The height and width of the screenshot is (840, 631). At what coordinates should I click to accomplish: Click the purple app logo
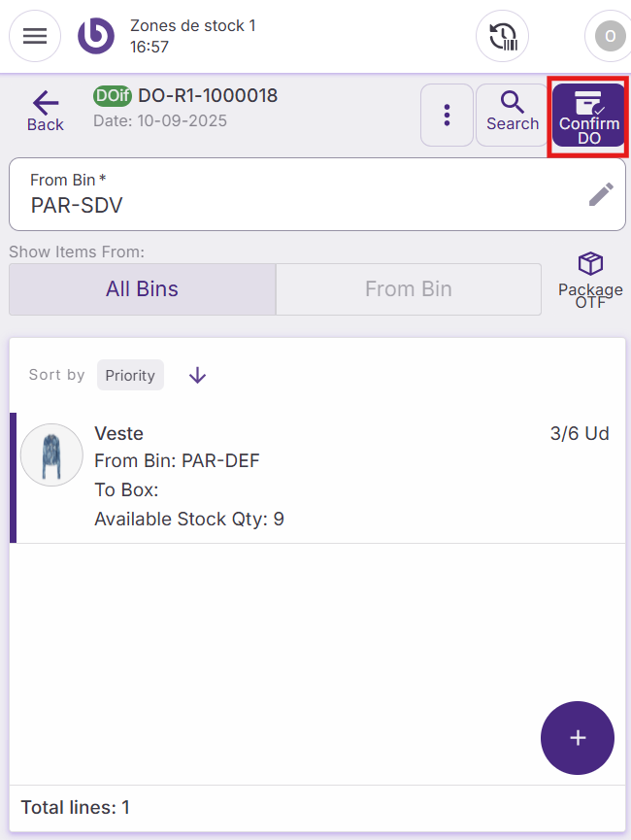point(96,36)
